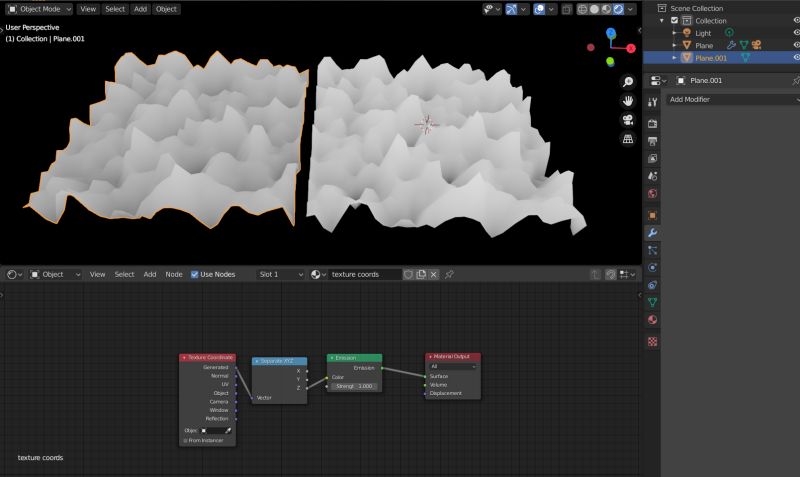Select the Plane object in outliner
The height and width of the screenshot is (477, 800).
pos(704,45)
